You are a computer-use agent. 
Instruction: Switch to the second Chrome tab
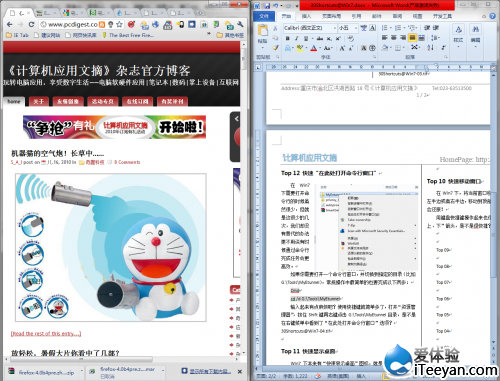(x=46, y=13)
